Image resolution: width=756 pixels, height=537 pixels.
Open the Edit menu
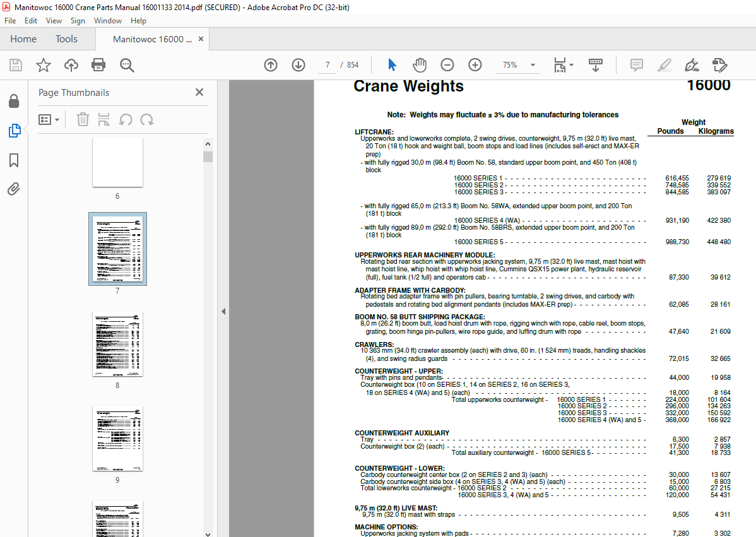click(x=31, y=21)
